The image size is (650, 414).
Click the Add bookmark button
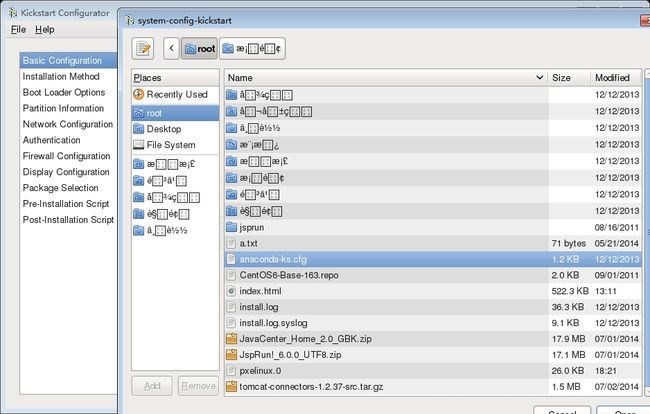coord(152,386)
